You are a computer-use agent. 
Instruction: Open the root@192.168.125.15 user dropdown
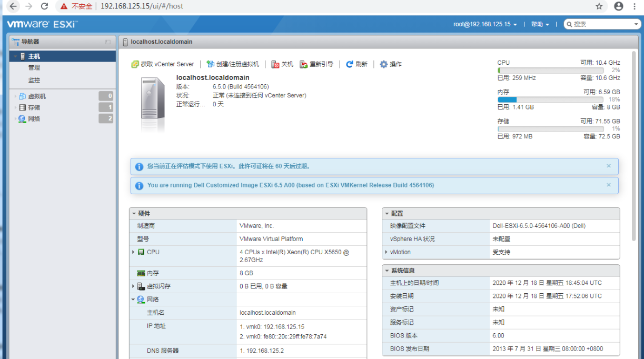tap(485, 24)
